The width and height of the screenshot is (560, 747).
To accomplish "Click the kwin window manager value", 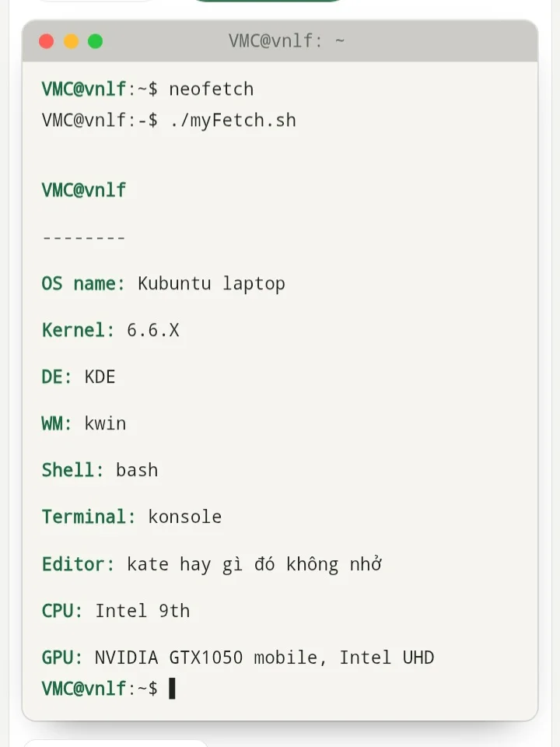I will 105,423.
